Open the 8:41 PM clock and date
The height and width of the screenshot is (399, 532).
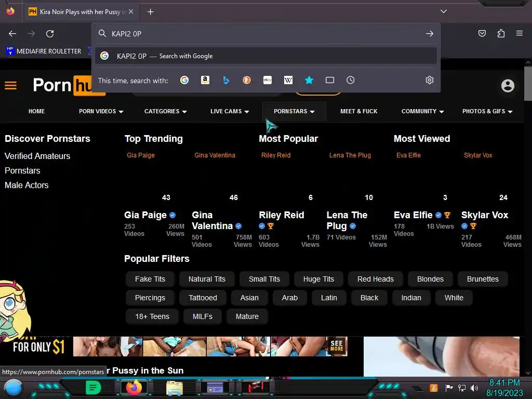click(x=504, y=388)
